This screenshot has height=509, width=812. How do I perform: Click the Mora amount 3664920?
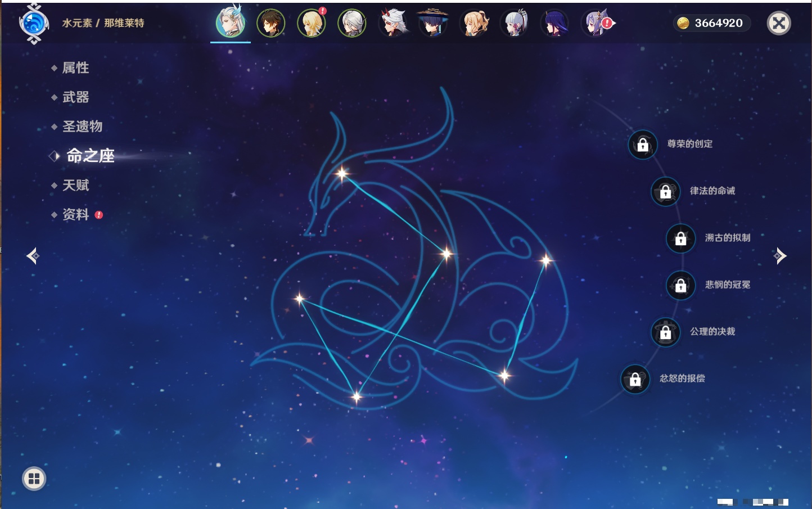pyautogui.click(x=719, y=23)
